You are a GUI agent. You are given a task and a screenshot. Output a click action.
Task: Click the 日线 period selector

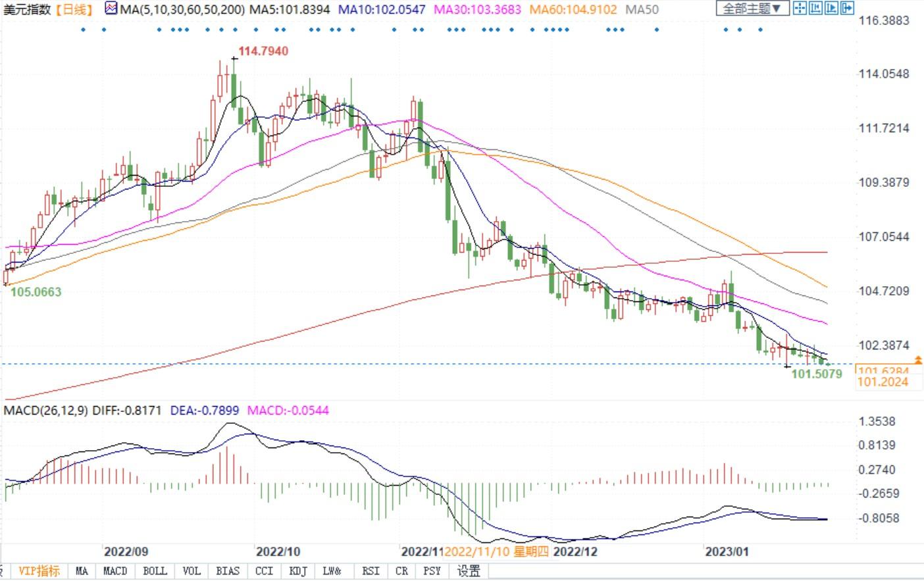tap(74, 10)
